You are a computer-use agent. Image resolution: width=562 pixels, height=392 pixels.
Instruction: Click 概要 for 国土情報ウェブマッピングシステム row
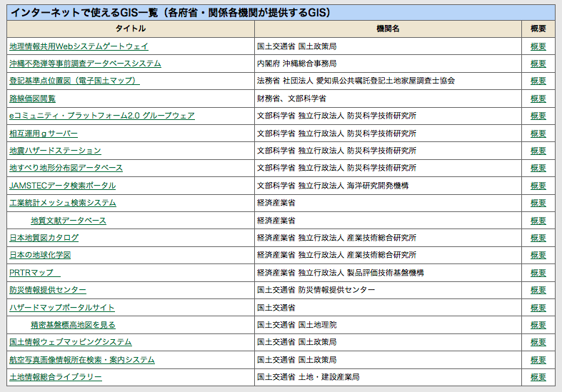538,342
